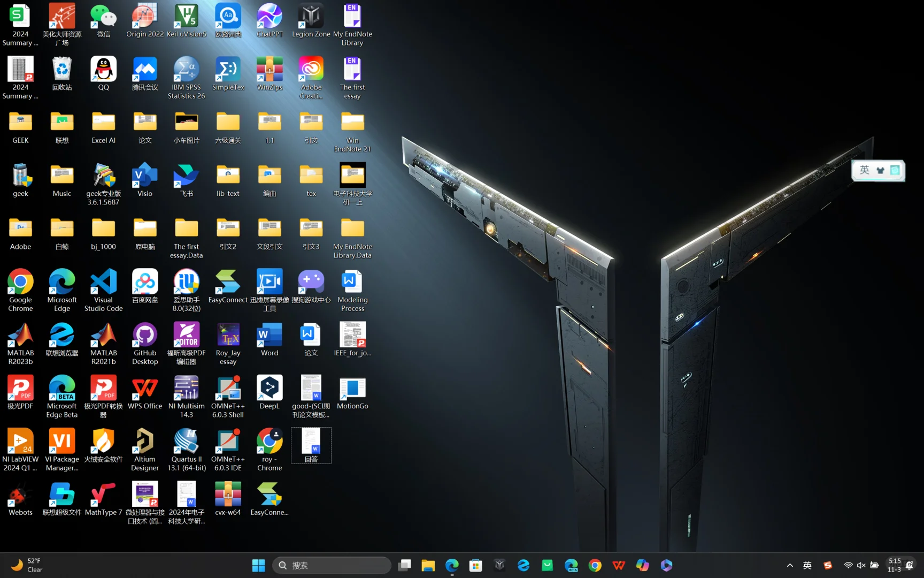Screen dimensions: 924x578
Task: Open NI Multisim 14.3 icon
Action: tap(186, 397)
